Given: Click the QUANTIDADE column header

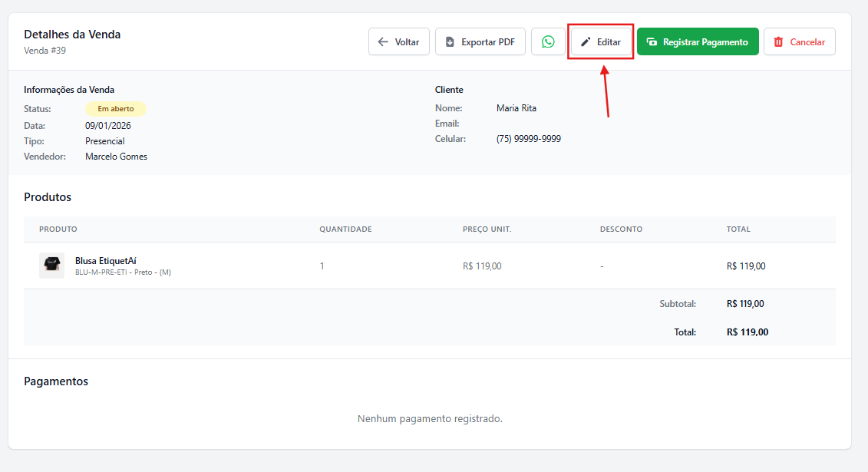Looking at the screenshot, I should (x=345, y=229).
